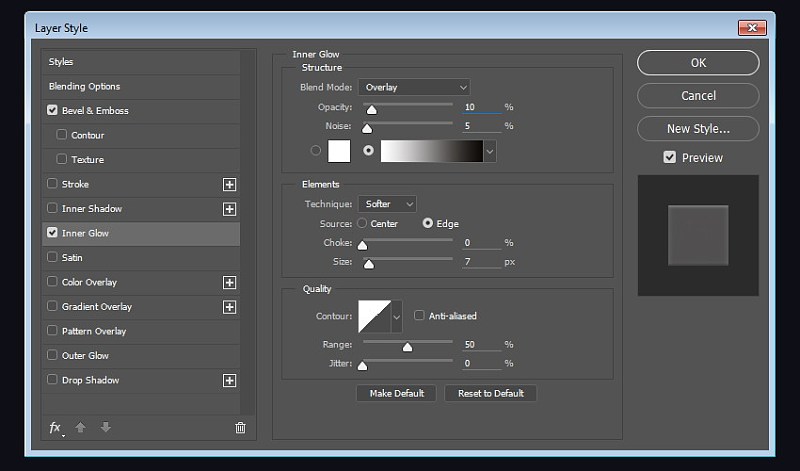Set glow Source to Center
The height and width of the screenshot is (471, 800).
pos(362,223)
